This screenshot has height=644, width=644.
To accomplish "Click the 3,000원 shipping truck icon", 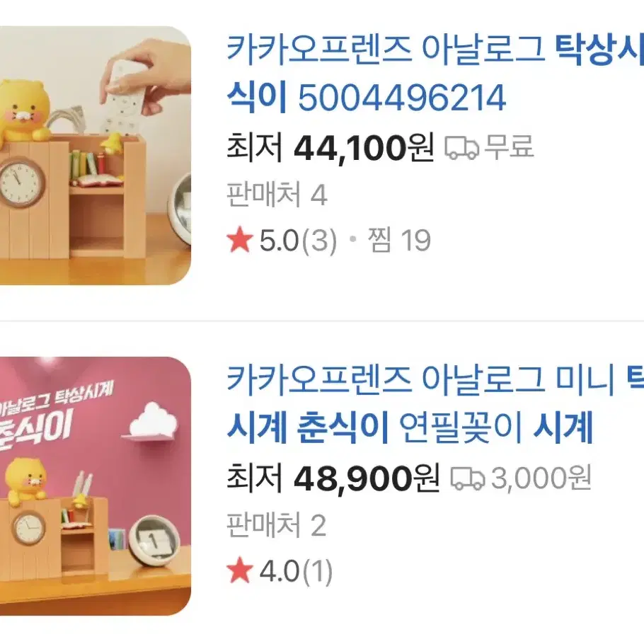I will pos(467,478).
